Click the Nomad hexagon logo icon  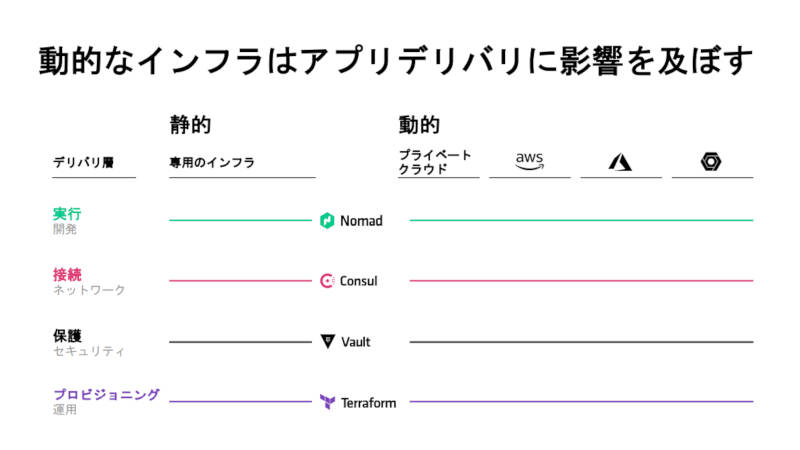[x=327, y=220]
